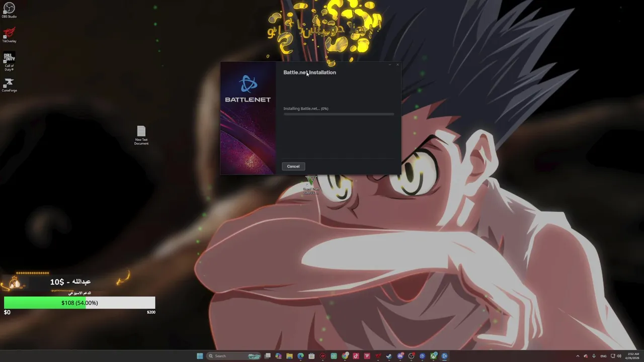
Task: Click the microphone tray icon
Action: click(x=594, y=356)
